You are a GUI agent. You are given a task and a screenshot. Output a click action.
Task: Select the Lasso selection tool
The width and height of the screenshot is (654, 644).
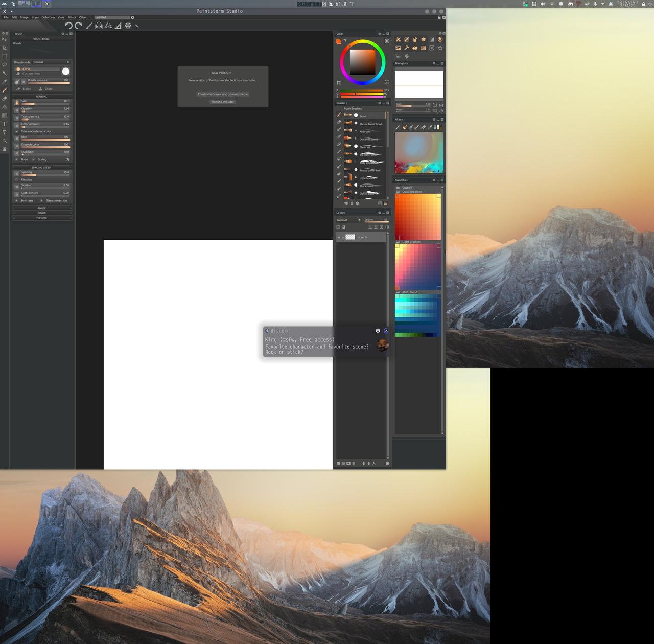pos(5,64)
